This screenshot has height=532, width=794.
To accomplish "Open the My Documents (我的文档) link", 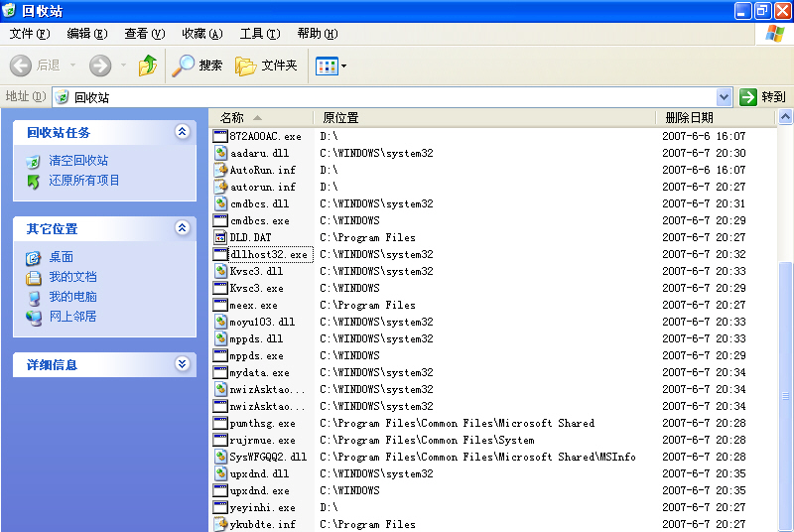I will pos(72,277).
